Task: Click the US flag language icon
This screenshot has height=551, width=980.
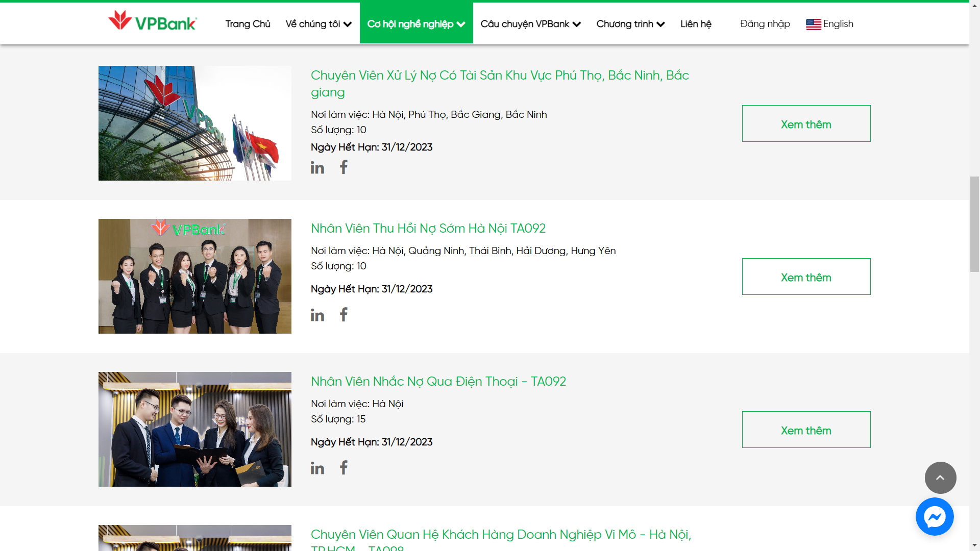Action: (813, 24)
